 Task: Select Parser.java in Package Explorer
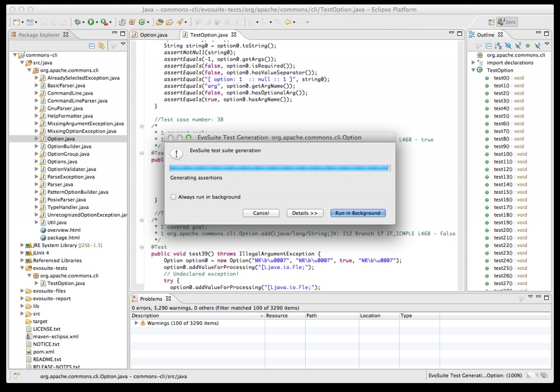pyautogui.click(x=60, y=184)
